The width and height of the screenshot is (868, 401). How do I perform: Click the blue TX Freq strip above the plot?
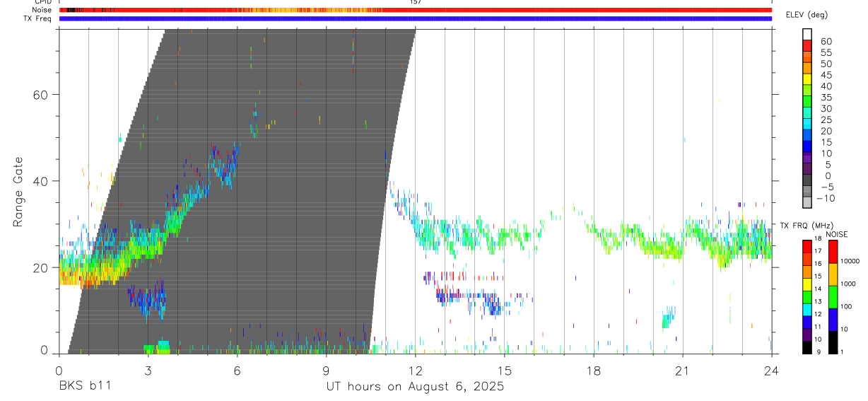tap(415, 18)
